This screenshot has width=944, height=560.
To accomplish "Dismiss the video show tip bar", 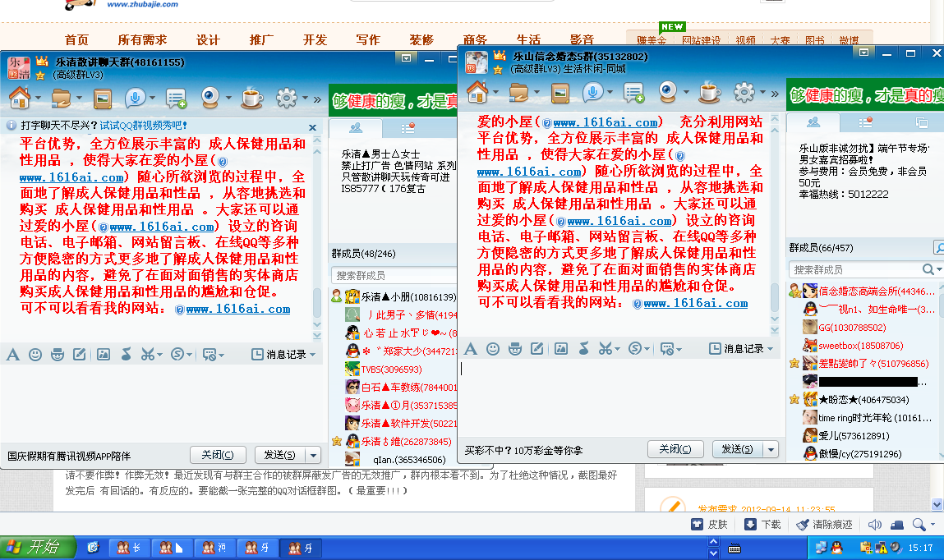I will [312, 127].
